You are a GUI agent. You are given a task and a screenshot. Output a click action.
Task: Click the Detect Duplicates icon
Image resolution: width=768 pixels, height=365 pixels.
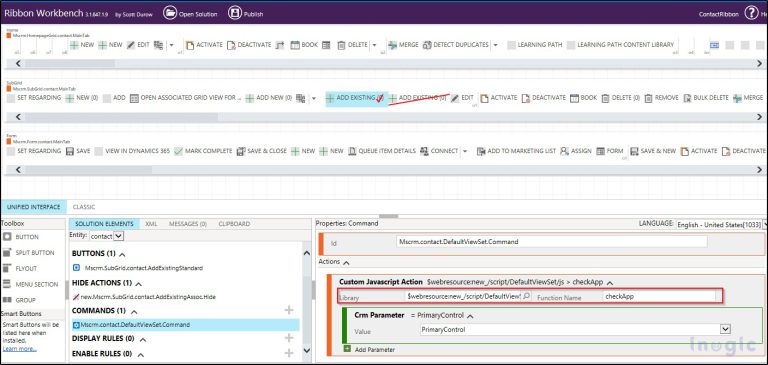[427, 45]
